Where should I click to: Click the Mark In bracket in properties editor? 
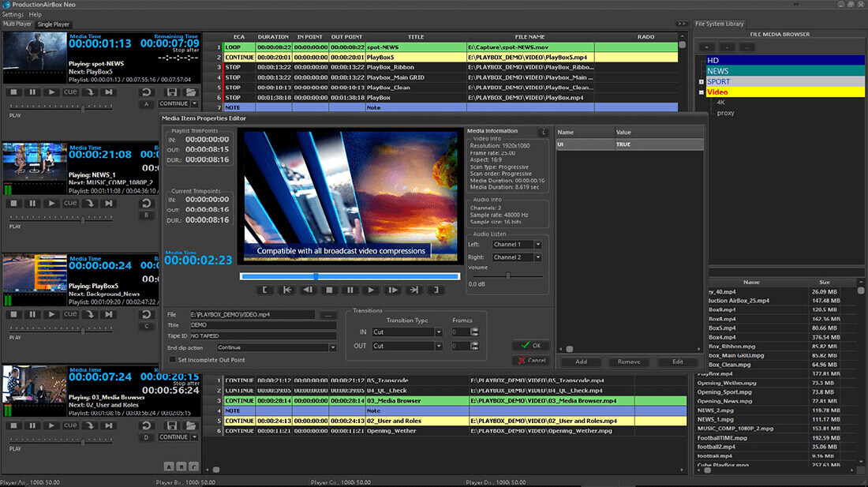[264, 290]
